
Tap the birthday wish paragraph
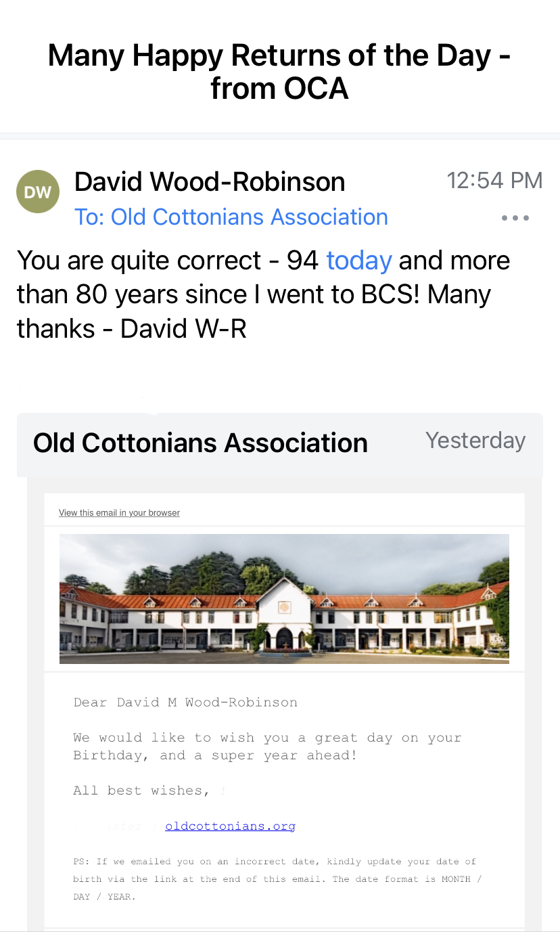click(267, 747)
